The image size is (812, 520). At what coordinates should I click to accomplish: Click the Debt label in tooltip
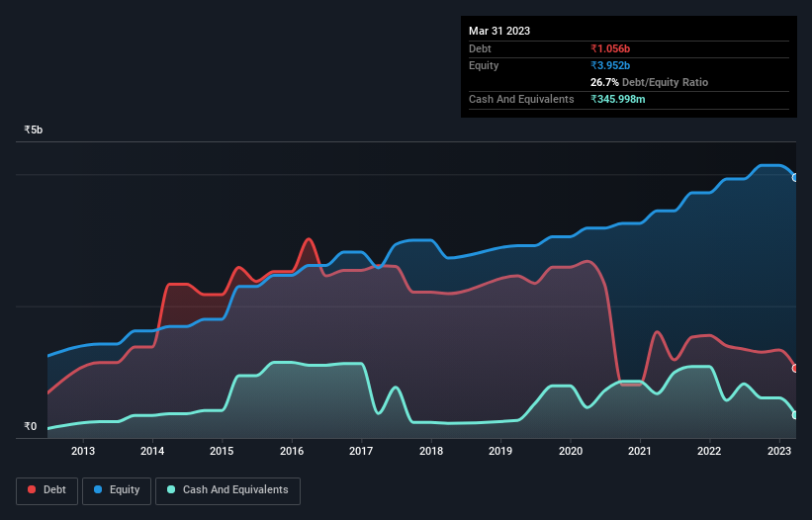pyautogui.click(x=480, y=48)
